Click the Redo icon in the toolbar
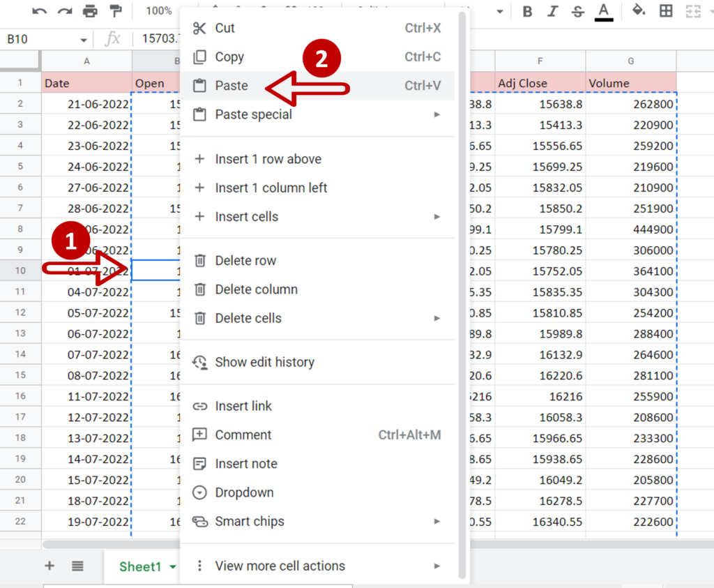The image size is (714, 588). (x=65, y=11)
